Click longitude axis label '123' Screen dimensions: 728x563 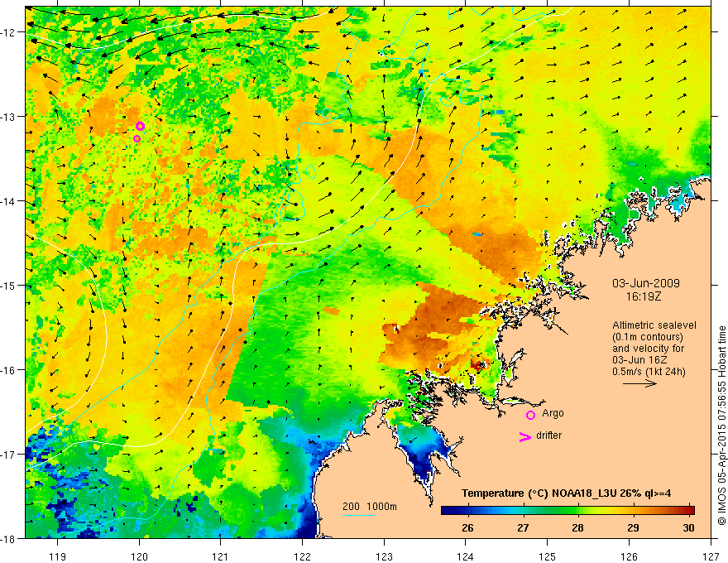(x=384, y=556)
